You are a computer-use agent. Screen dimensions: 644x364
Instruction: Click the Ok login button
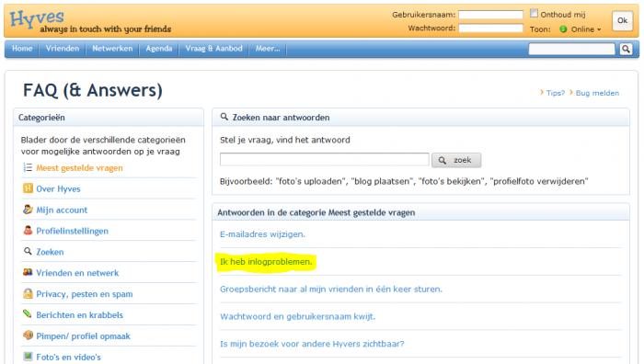tap(622, 20)
